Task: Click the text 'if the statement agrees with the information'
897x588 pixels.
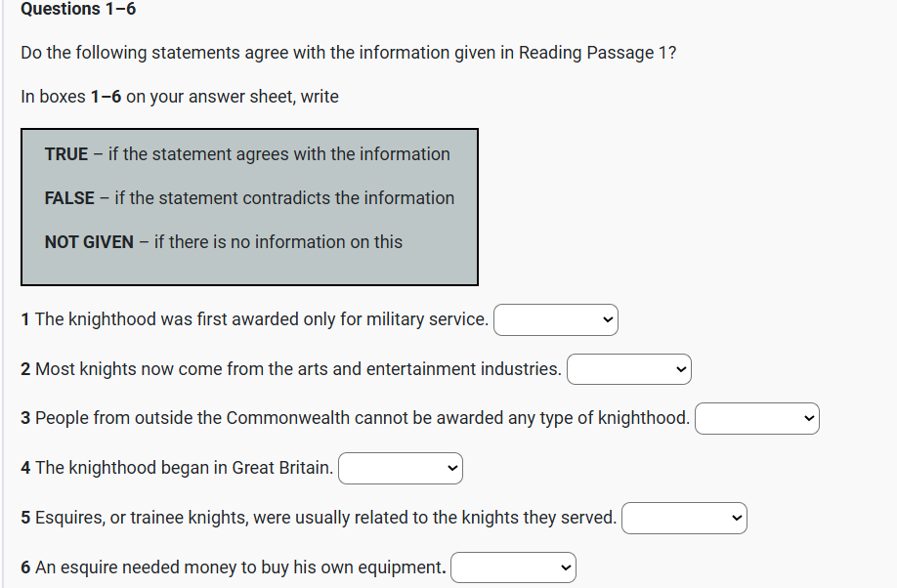Action: tap(278, 154)
